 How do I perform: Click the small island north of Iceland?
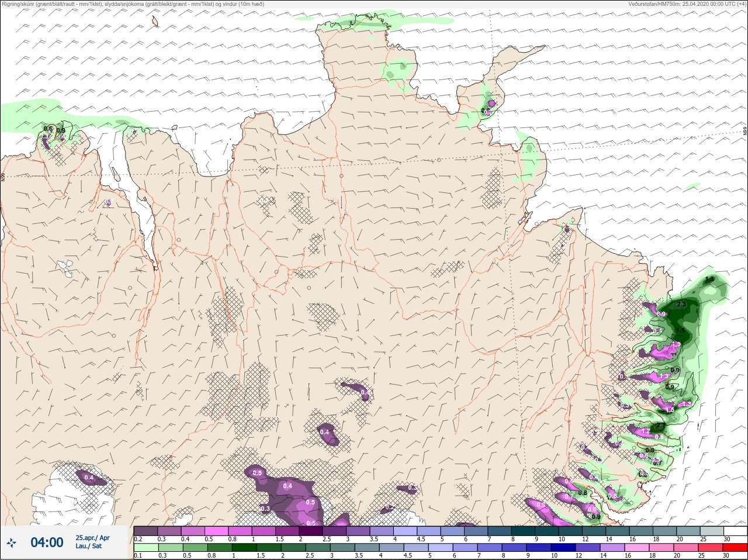(155, 22)
